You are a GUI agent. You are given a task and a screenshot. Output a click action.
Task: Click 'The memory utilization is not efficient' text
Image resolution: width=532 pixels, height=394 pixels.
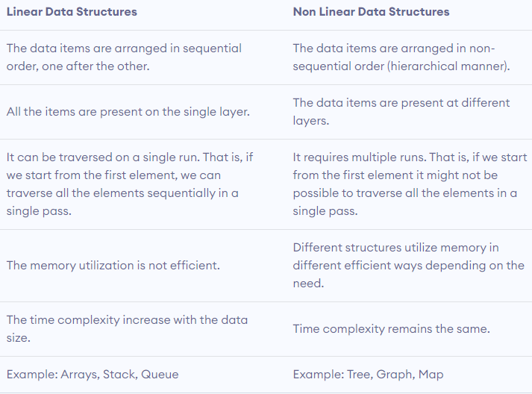coord(112,265)
